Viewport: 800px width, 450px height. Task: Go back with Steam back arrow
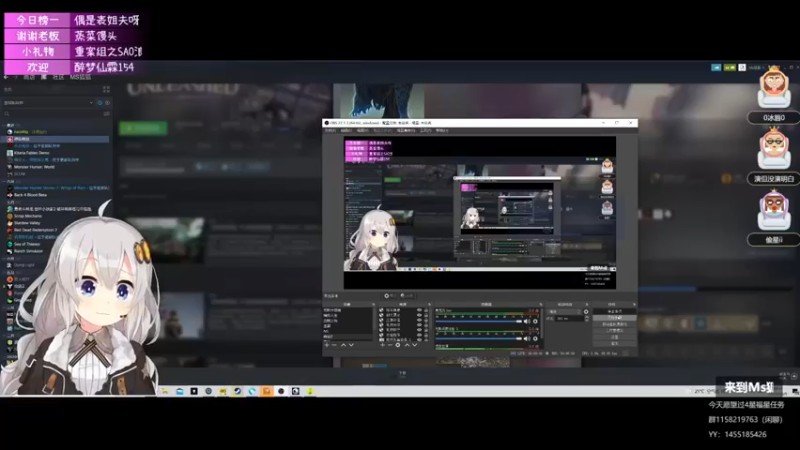pos(6,78)
